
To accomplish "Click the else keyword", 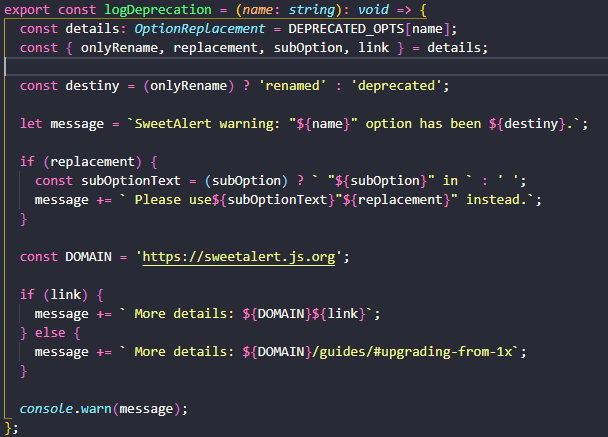I will click(x=50, y=333).
